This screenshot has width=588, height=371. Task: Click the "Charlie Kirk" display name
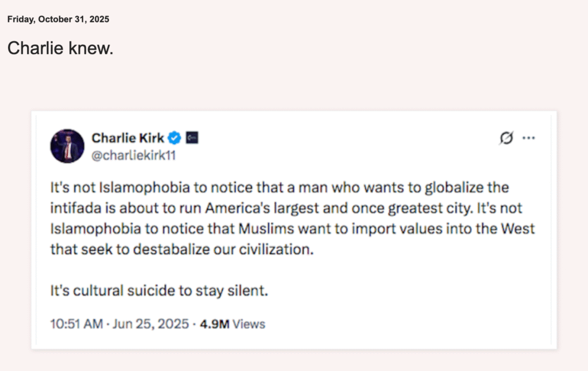[x=127, y=138]
